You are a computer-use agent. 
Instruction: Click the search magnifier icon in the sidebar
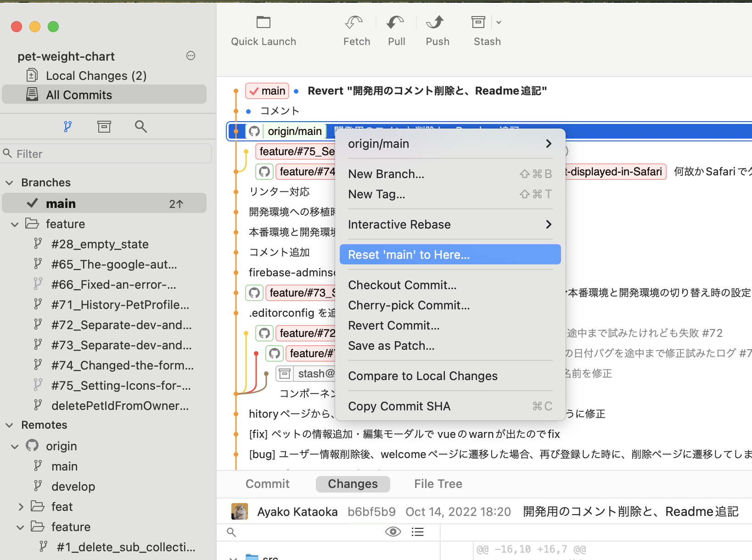[x=141, y=126]
